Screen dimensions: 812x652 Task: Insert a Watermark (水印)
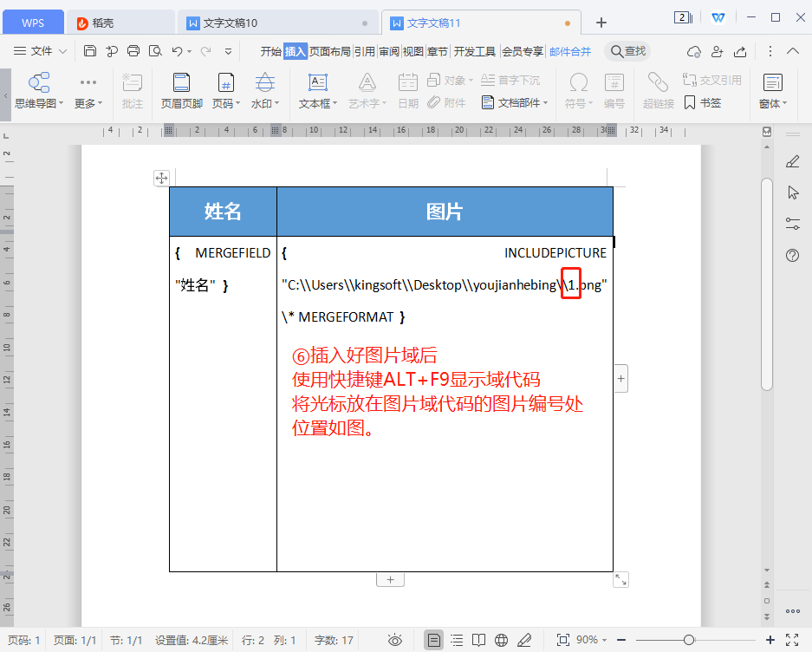[x=264, y=91]
